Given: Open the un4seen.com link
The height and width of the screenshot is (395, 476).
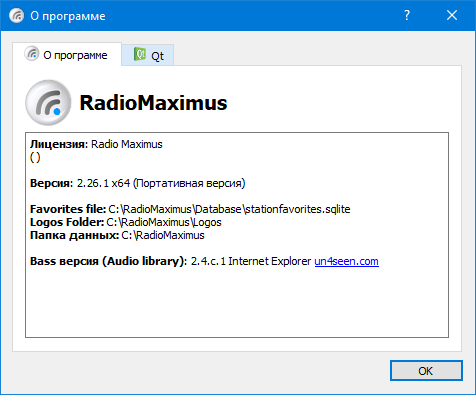Looking at the screenshot, I should click(346, 261).
